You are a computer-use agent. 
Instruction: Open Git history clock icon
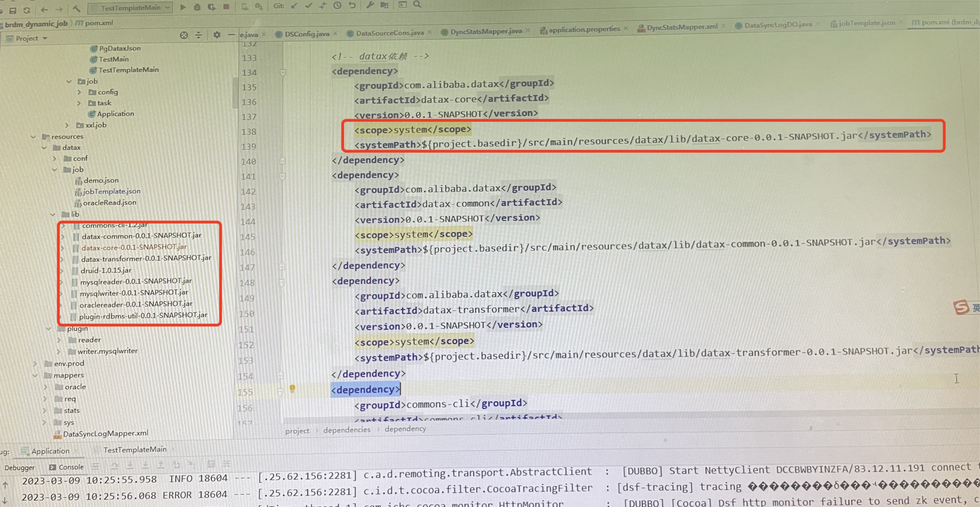click(x=337, y=5)
